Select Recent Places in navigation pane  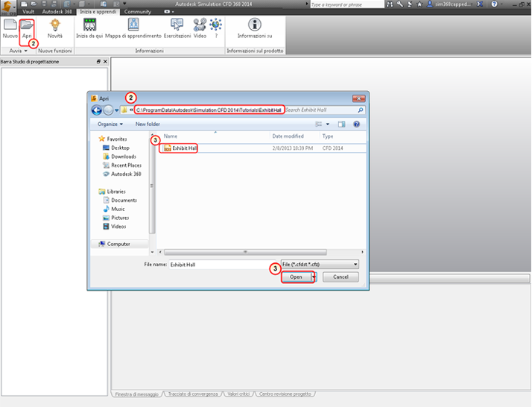click(122, 165)
